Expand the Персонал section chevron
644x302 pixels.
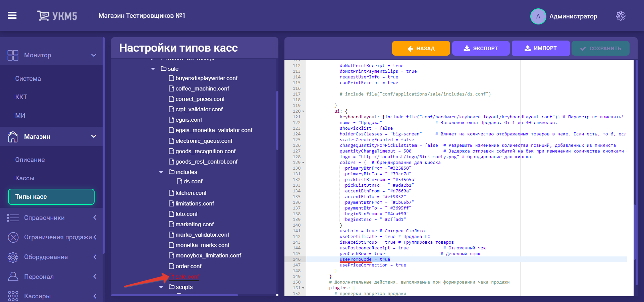[x=95, y=277]
